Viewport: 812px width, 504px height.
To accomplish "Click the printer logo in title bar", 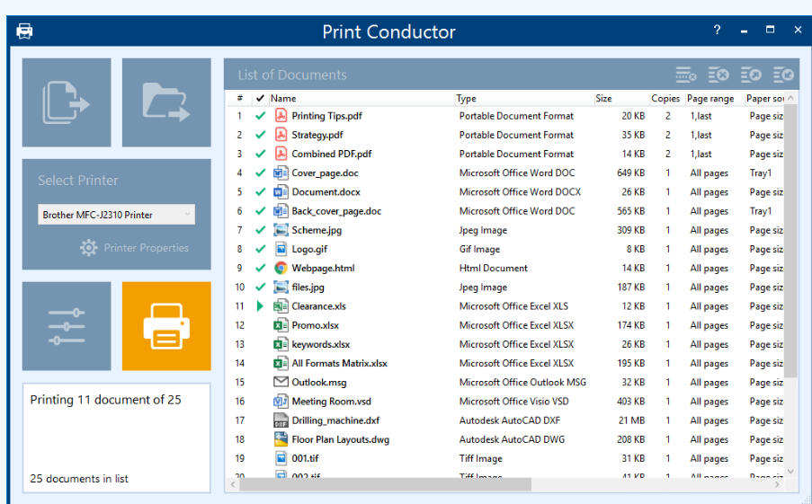I will [x=24, y=31].
